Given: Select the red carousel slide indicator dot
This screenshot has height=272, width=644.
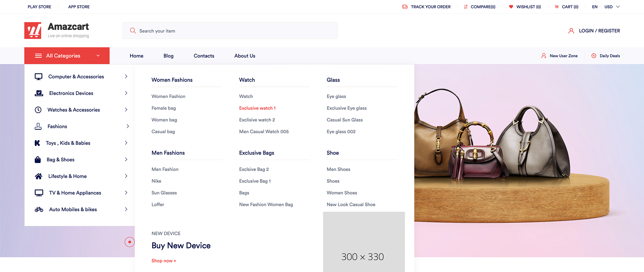Looking at the screenshot, I should pyautogui.click(x=129, y=242).
